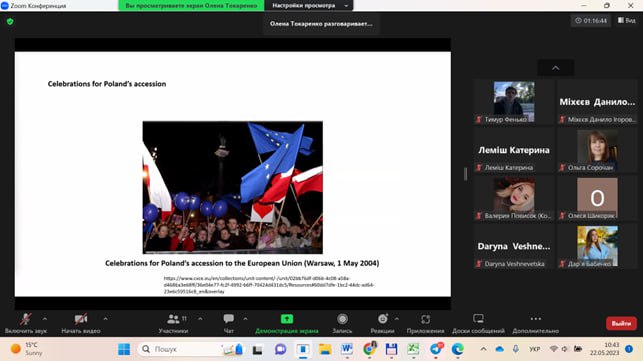Click the green encryption shield icon
643x361 pixels.
[x=10, y=21]
